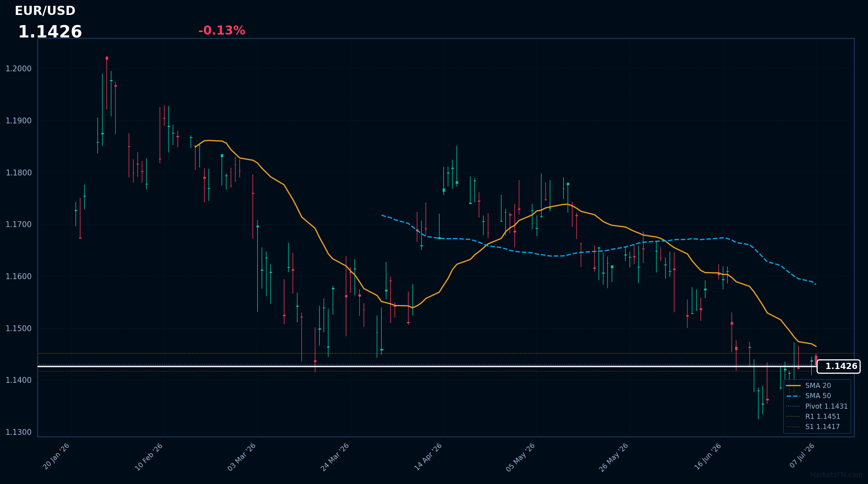Viewport: 868px width, 484px height.
Task: Click the 07 Jul '26 date label
Action: (x=802, y=456)
